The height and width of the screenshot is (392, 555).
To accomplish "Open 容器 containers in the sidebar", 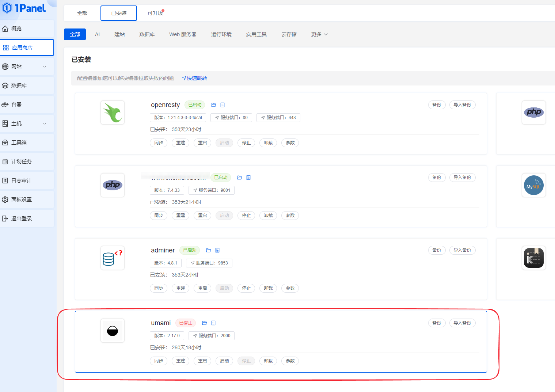I will 27,104.
